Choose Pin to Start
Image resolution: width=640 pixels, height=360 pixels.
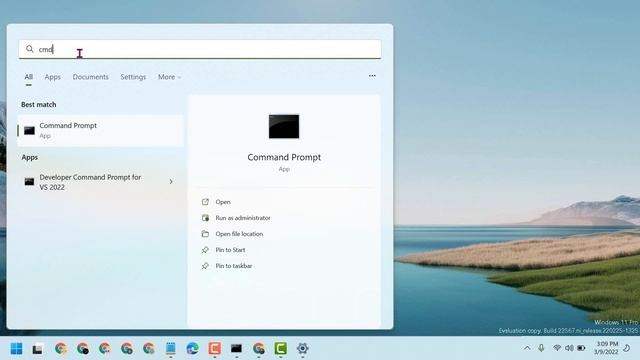pos(230,250)
